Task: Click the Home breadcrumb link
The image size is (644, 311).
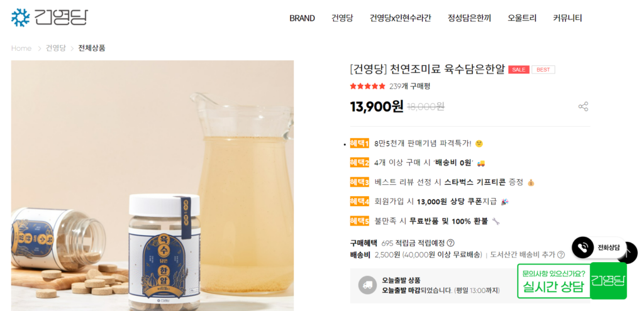Action: pyautogui.click(x=21, y=48)
